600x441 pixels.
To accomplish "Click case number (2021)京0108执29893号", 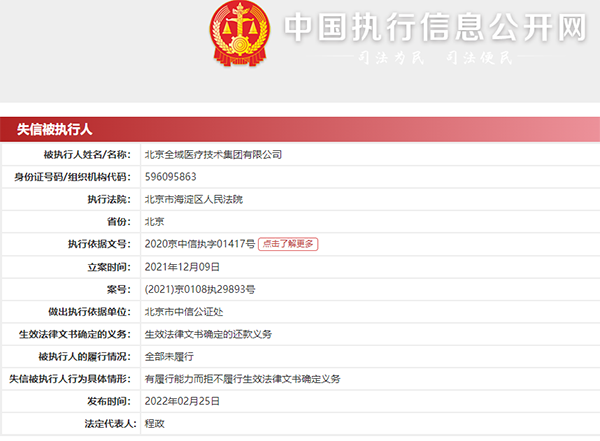I will coord(200,289).
